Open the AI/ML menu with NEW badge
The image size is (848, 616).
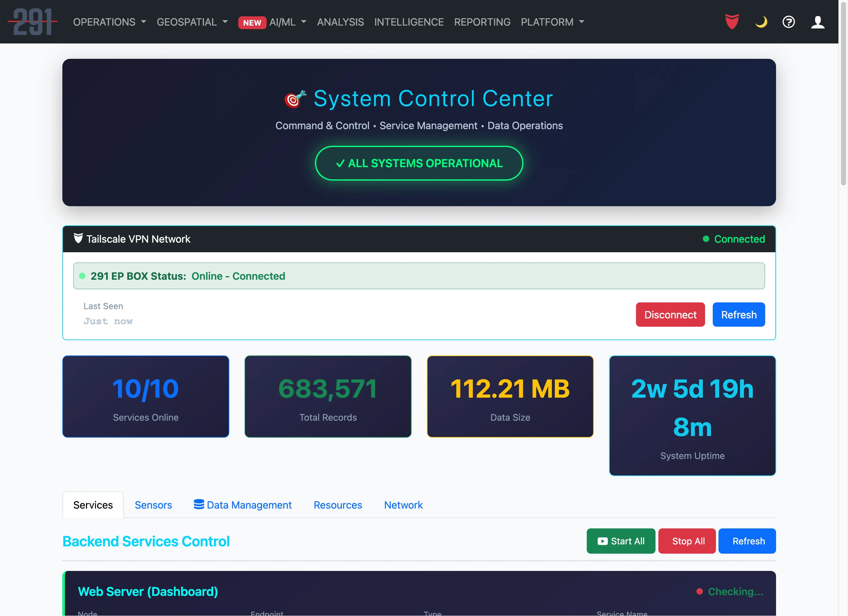(x=282, y=22)
